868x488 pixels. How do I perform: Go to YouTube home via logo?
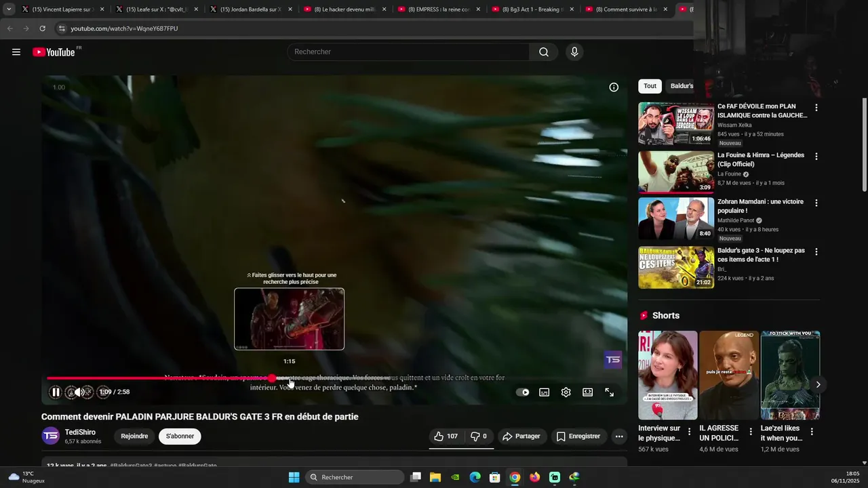(54, 52)
